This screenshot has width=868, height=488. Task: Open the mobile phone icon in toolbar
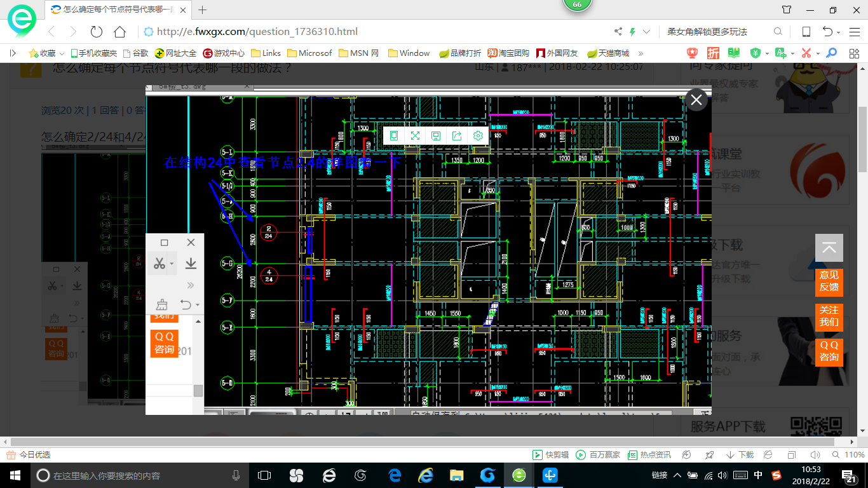(806, 32)
